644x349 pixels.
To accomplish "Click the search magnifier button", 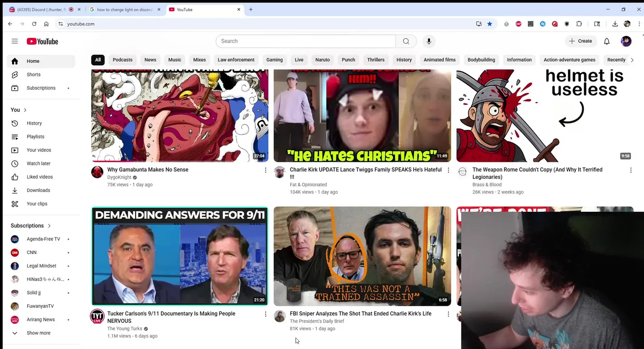I will pyautogui.click(x=406, y=41).
